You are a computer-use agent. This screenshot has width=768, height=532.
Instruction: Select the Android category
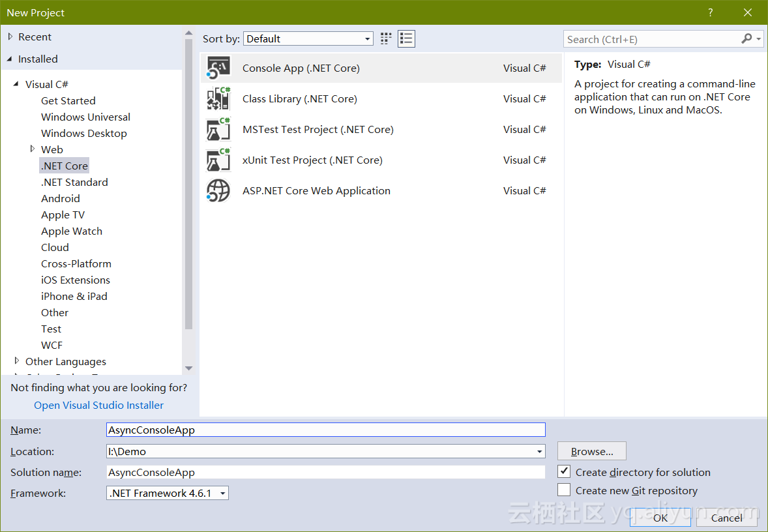tap(60, 198)
